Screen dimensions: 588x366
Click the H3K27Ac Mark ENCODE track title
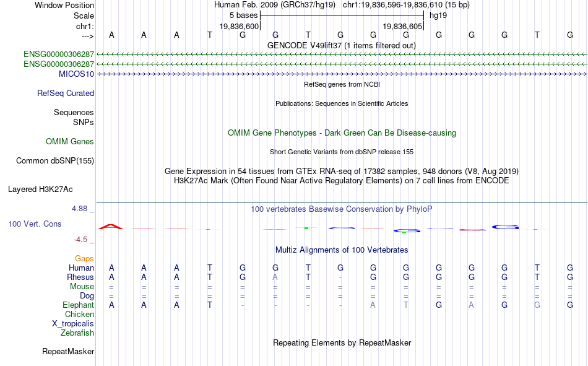coord(342,181)
